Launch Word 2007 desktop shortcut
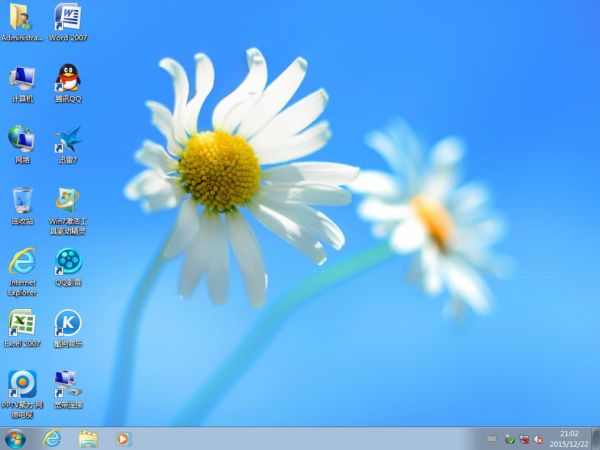600x450 pixels. pyautogui.click(x=68, y=18)
